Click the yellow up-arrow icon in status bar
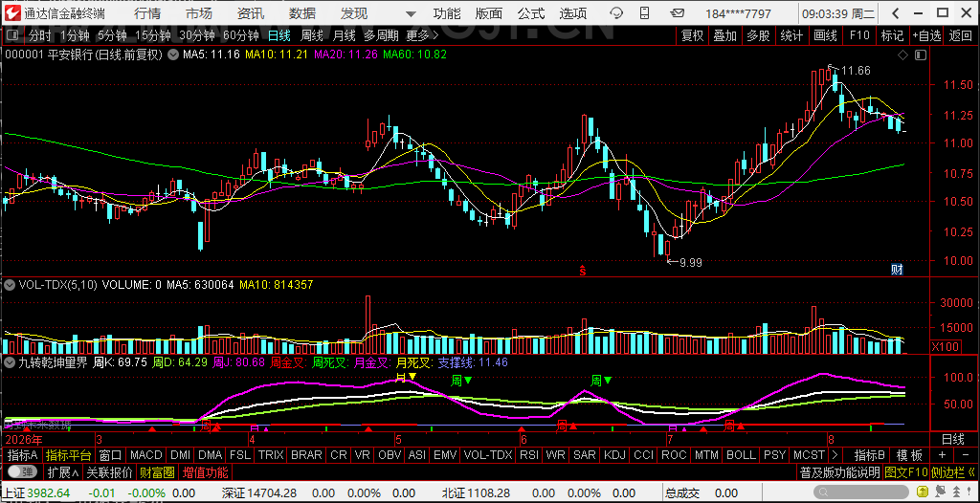Image resolution: width=980 pixels, height=503 pixels. pyautogui.click(x=924, y=493)
